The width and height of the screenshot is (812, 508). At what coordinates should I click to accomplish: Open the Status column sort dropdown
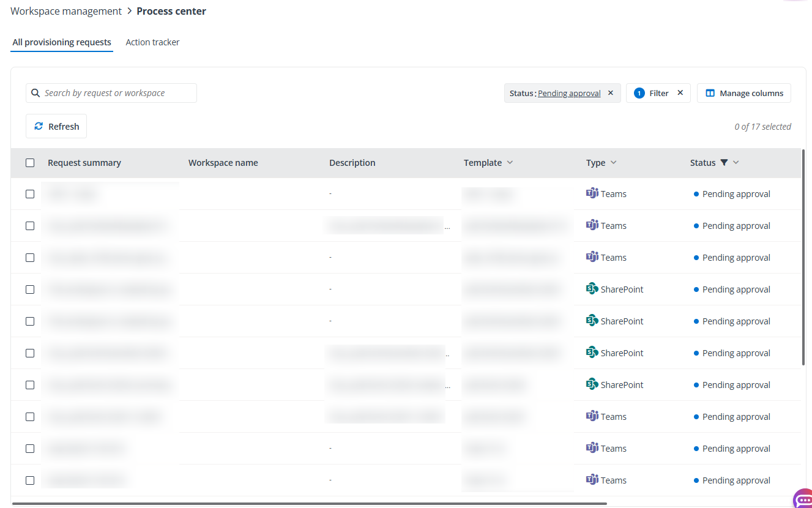(x=736, y=162)
